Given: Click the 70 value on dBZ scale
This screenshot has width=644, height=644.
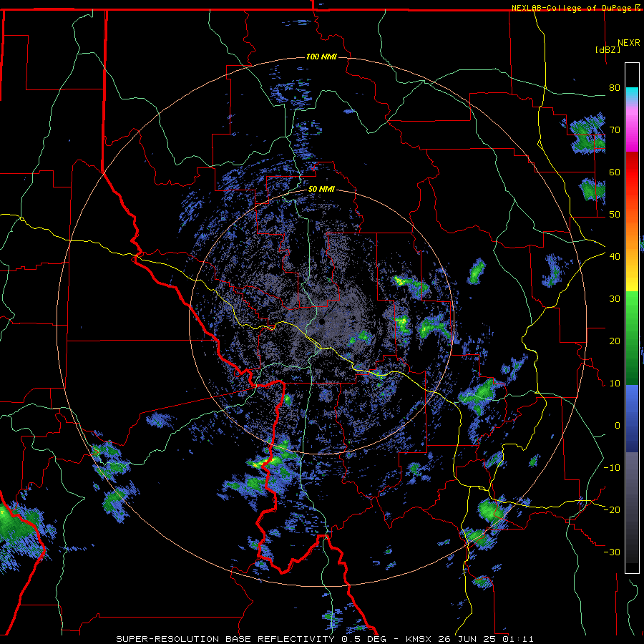Looking at the screenshot, I should point(615,130).
